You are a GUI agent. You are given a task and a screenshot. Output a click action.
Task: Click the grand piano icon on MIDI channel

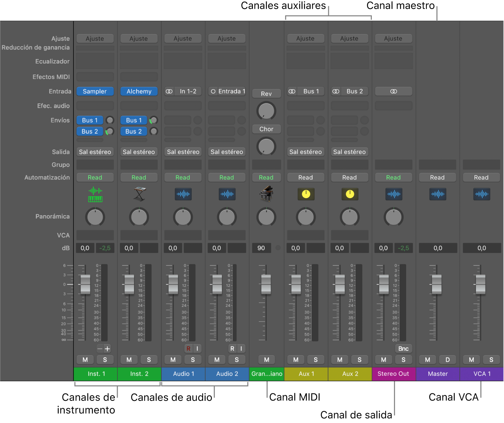point(266,194)
